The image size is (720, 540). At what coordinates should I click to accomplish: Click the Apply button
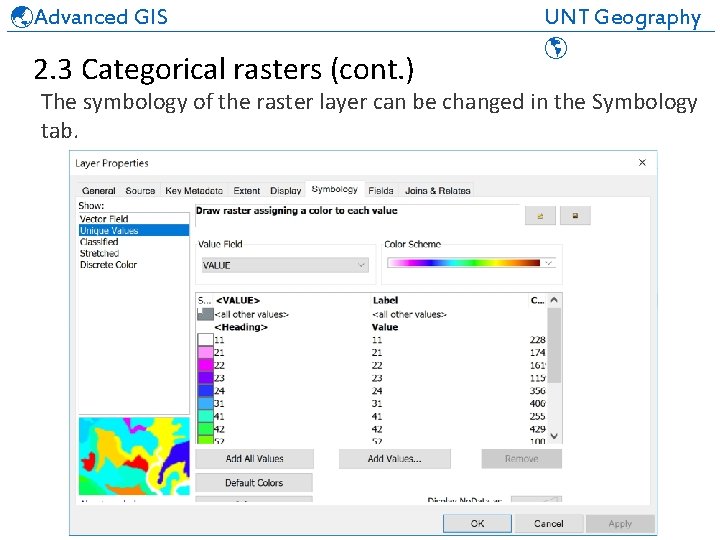click(620, 523)
